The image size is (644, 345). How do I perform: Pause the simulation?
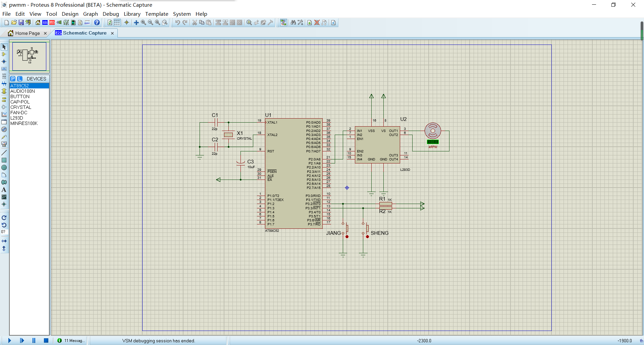pyautogui.click(x=34, y=341)
